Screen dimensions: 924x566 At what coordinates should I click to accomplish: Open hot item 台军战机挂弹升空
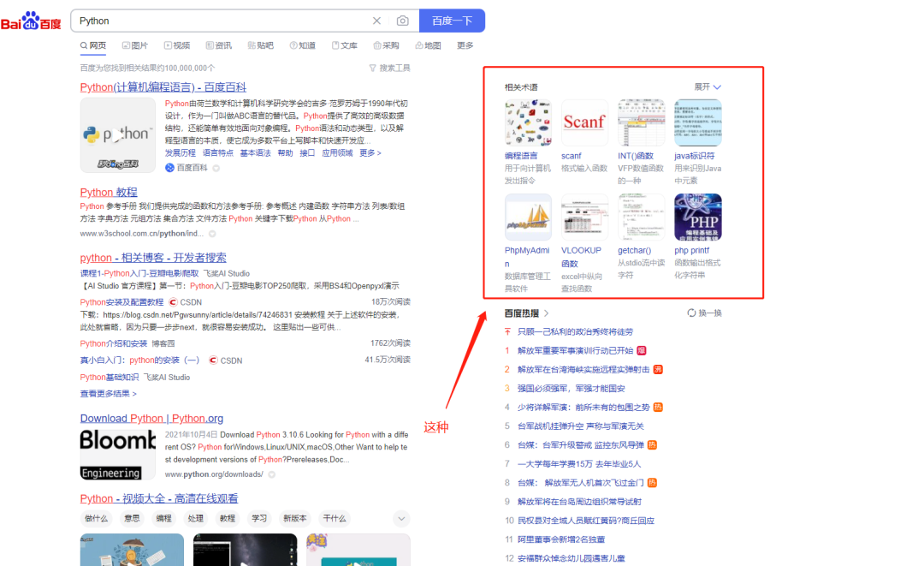coord(580,426)
